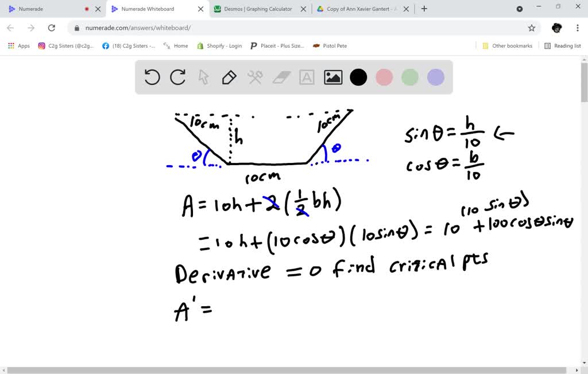The width and height of the screenshot is (588, 374).
Task: Select the pen drawing tool
Action: click(x=229, y=77)
